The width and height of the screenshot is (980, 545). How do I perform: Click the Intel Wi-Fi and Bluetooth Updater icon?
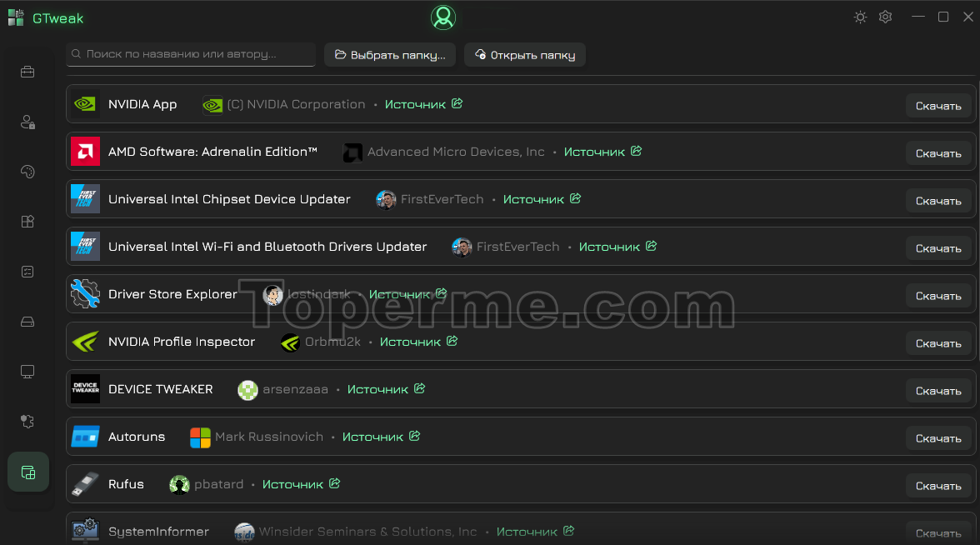click(x=85, y=247)
